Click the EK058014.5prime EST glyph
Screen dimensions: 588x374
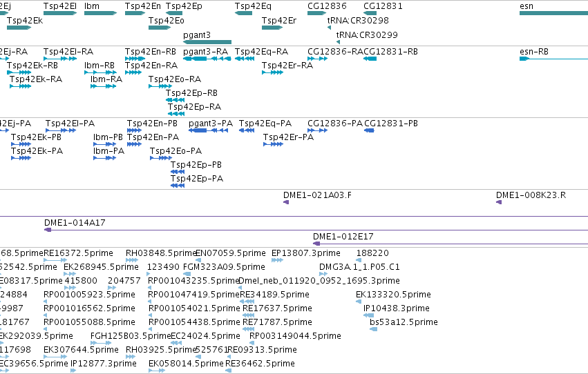point(157,371)
